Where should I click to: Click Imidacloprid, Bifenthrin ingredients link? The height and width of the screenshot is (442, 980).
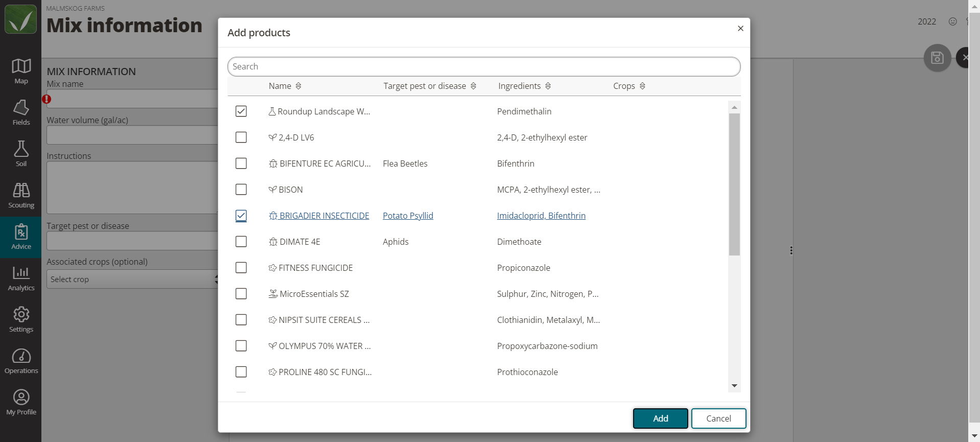[541, 216]
